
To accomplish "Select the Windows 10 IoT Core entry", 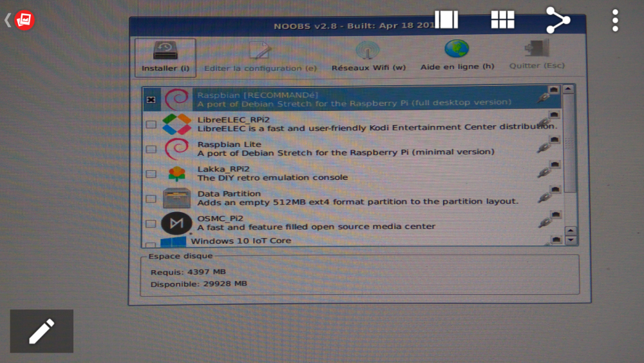I will pyautogui.click(x=353, y=241).
